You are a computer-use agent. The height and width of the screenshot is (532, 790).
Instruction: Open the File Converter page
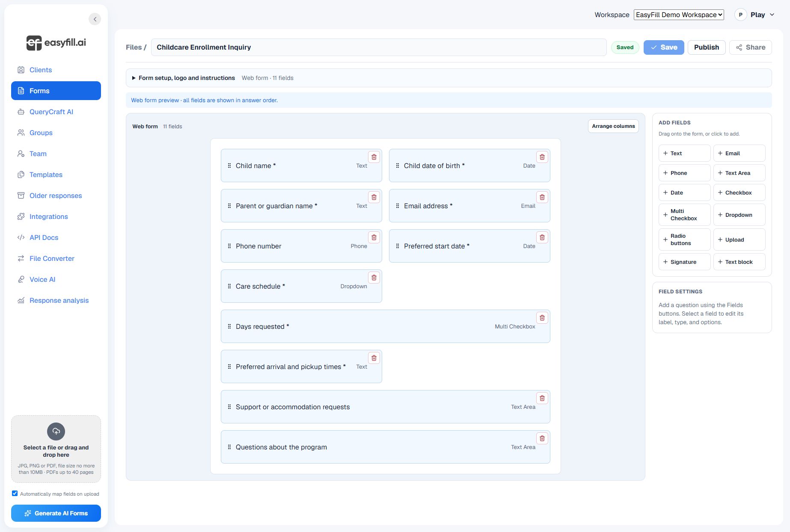click(x=56, y=258)
